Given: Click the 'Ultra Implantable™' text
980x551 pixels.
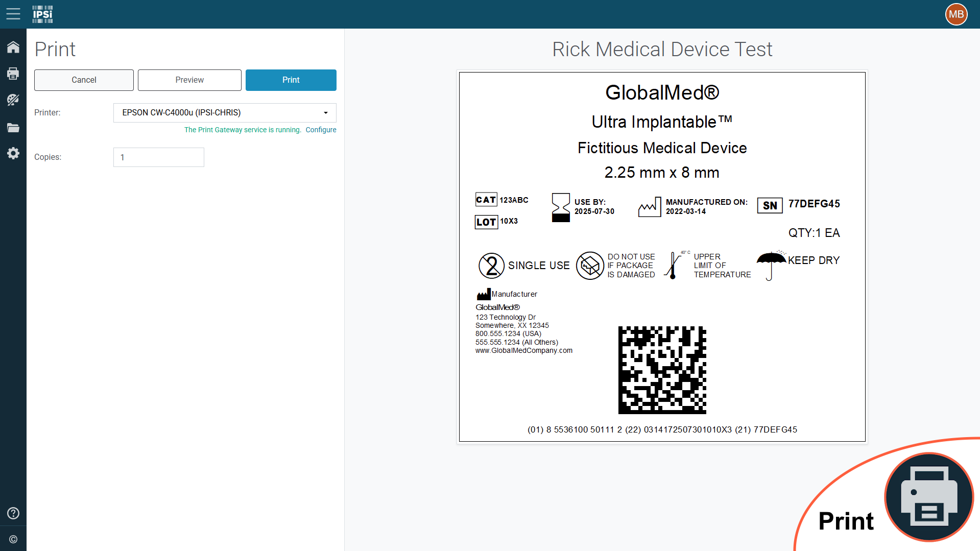Looking at the screenshot, I should 662,122.
